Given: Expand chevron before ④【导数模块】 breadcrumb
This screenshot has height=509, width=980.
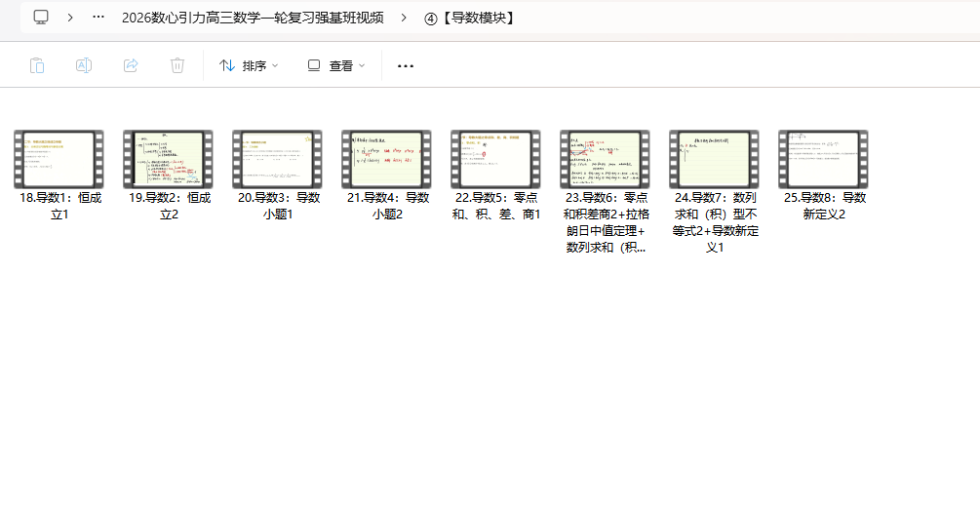Looking at the screenshot, I should click(404, 18).
